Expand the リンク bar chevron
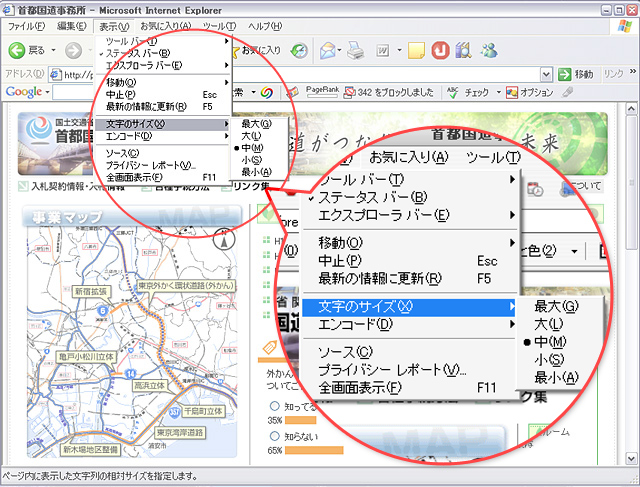This screenshot has width=640, height=487. click(x=633, y=72)
